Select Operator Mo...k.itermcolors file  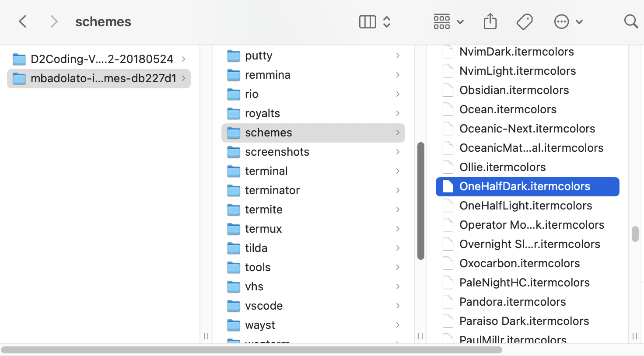click(x=528, y=225)
